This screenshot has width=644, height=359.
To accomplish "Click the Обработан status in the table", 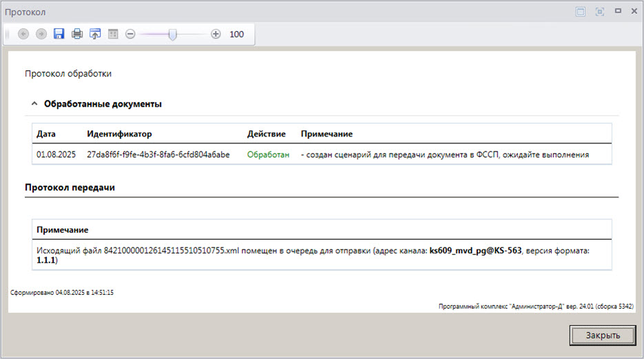I will [x=268, y=155].
